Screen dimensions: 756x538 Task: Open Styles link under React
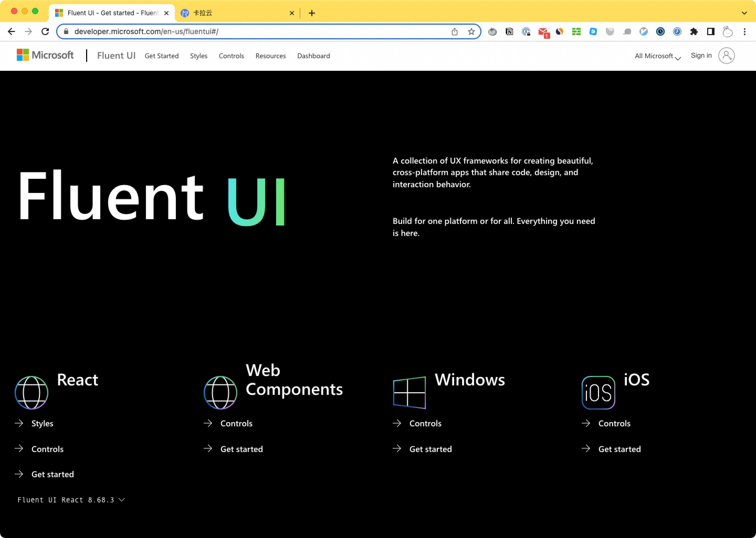tap(42, 423)
